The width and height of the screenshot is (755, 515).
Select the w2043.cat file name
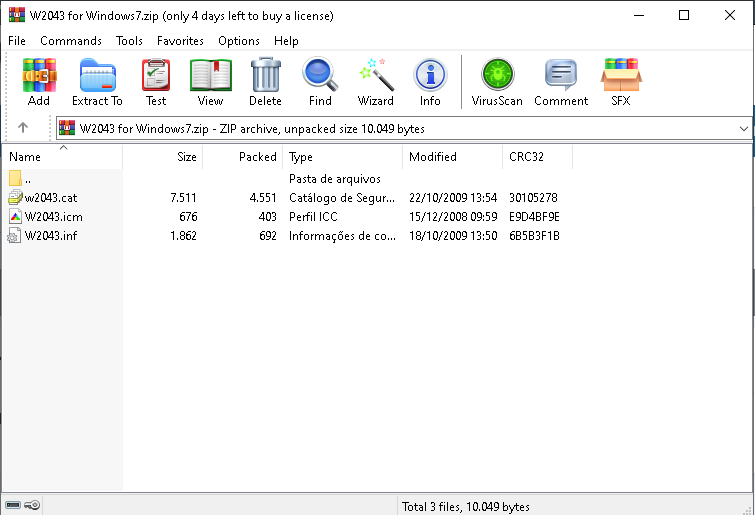pos(51,198)
